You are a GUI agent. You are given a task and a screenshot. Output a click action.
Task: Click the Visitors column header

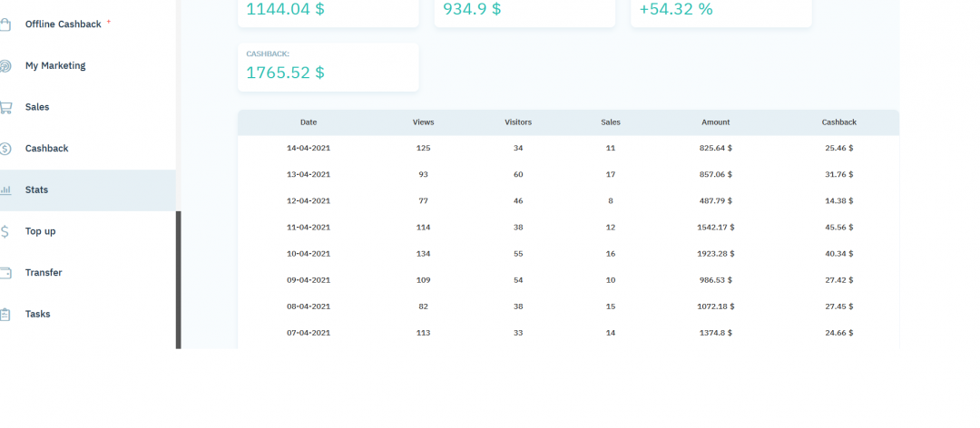coord(518,122)
